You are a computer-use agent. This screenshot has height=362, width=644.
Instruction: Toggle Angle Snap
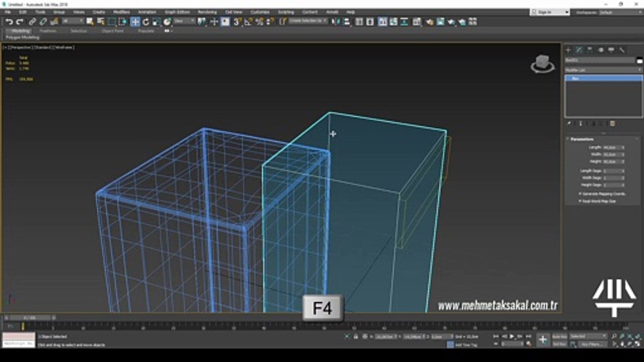pos(248,22)
